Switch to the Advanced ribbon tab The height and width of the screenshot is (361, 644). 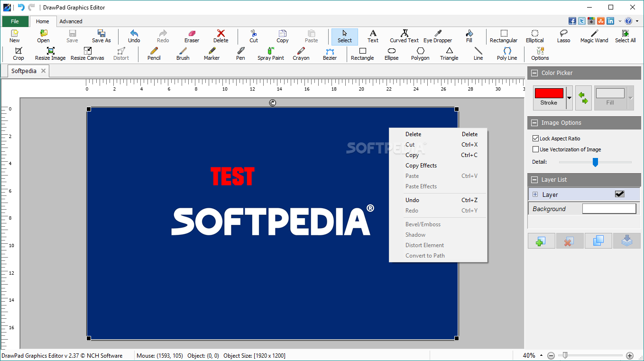71,21
